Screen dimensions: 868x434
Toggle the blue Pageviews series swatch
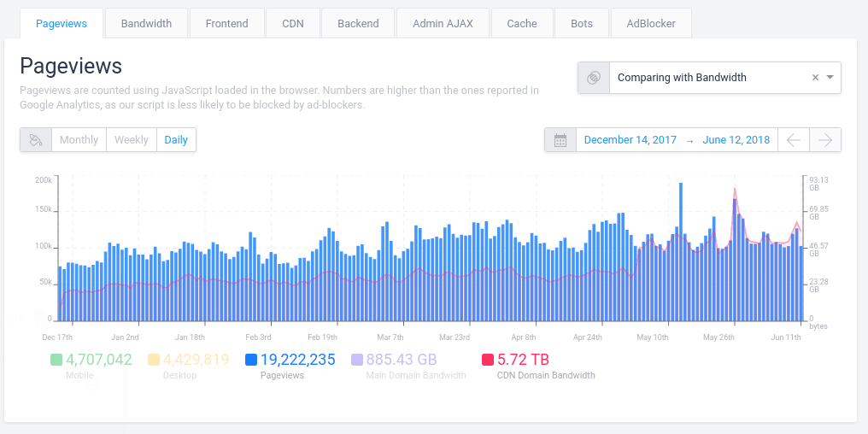click(x=251, y=360)
